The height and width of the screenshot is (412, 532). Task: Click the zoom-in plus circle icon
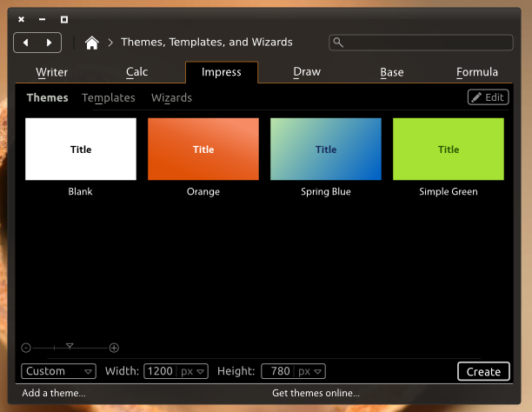click(114, 348)
